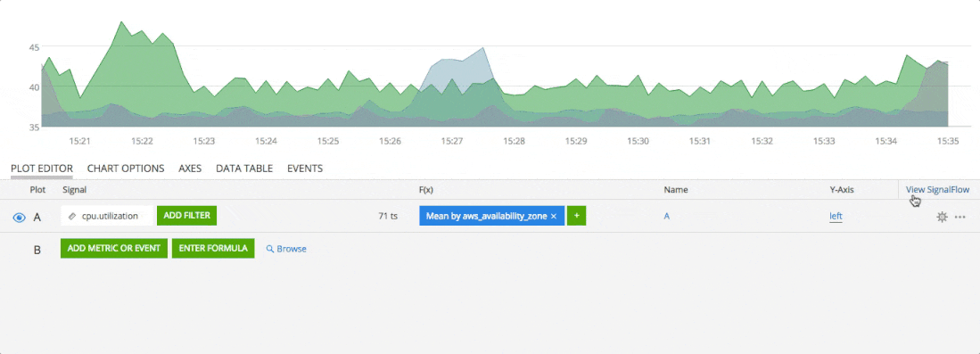Select the PLOT EDITOR tab
Image resolution: width=980 pixels, height=354 pixels.
tap(42, 169)
